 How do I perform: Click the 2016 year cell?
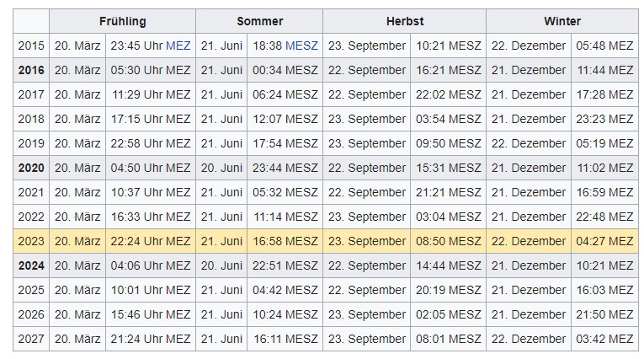coord(31,70)
